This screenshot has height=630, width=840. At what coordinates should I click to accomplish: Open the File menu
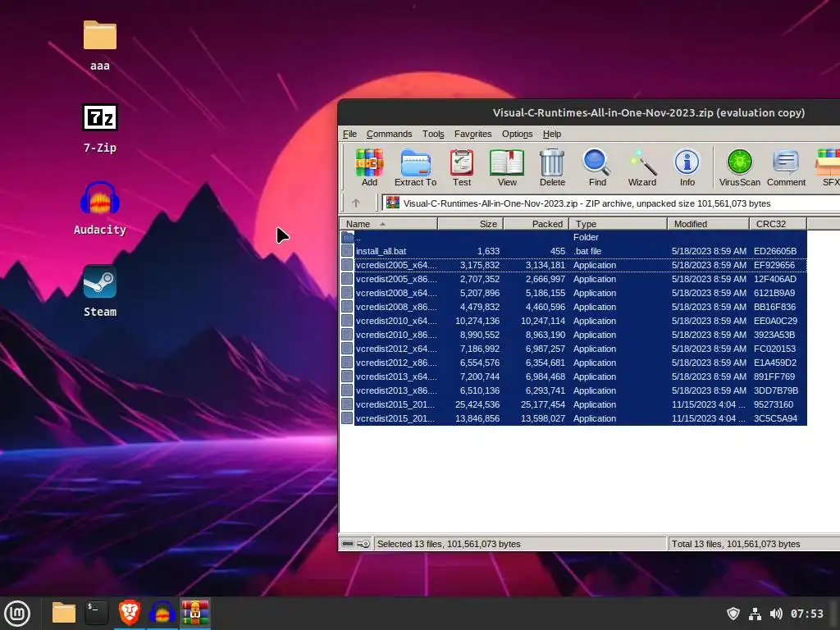point(349,134)
